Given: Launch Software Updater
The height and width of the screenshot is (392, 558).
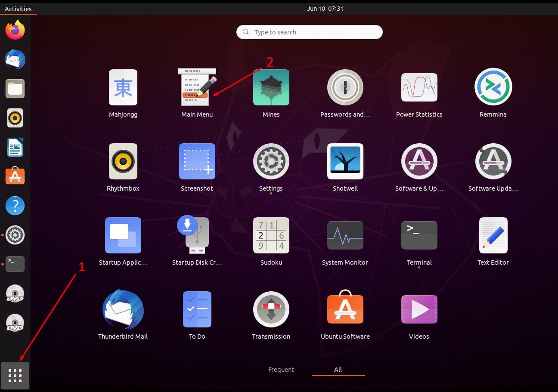Looking at the screenshot, I should click(493, 161).
